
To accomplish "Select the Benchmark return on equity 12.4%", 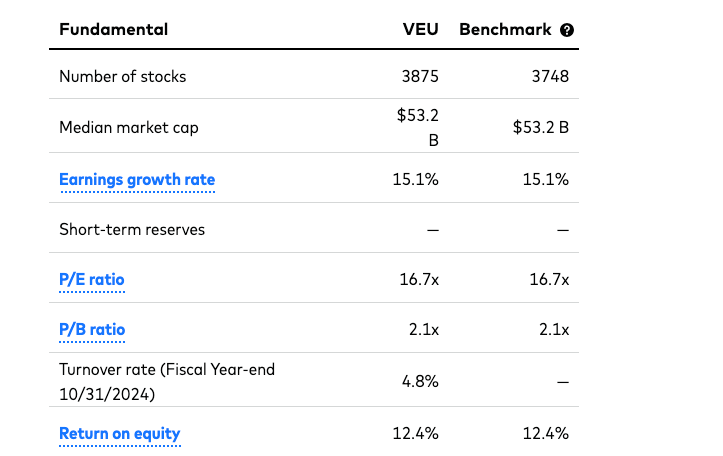I will 548,433.
